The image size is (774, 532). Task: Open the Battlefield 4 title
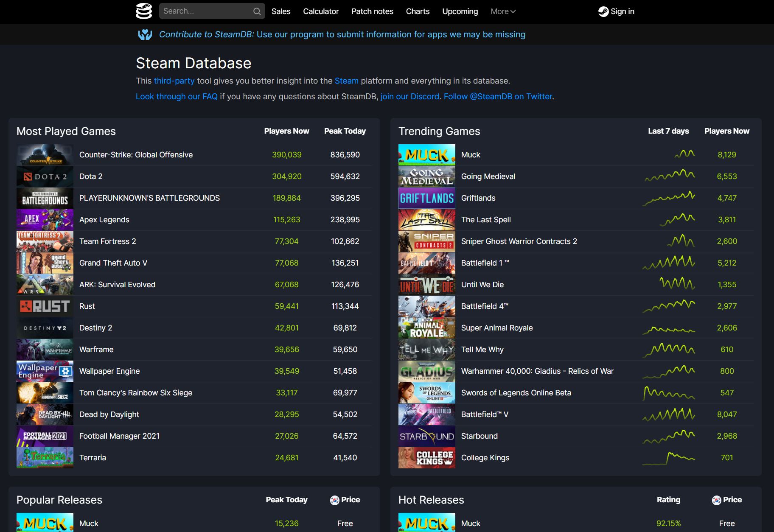(485, 306)
